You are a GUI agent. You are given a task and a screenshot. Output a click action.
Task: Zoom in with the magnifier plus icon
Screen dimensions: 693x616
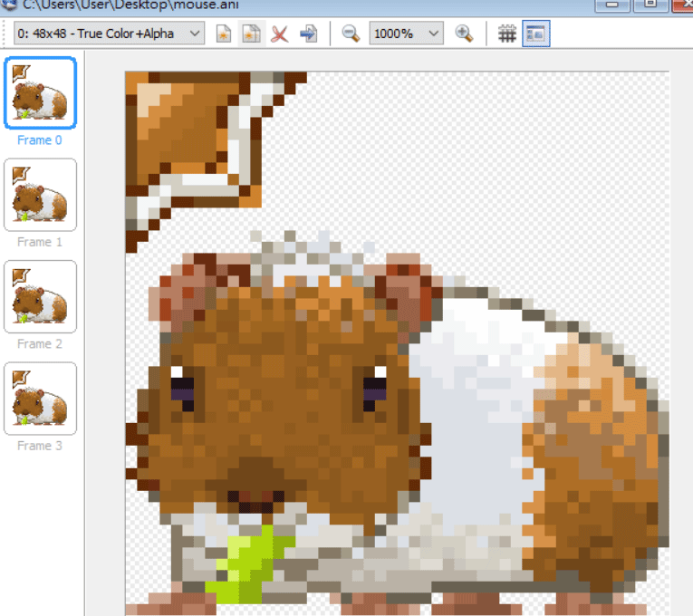(464, 34)
